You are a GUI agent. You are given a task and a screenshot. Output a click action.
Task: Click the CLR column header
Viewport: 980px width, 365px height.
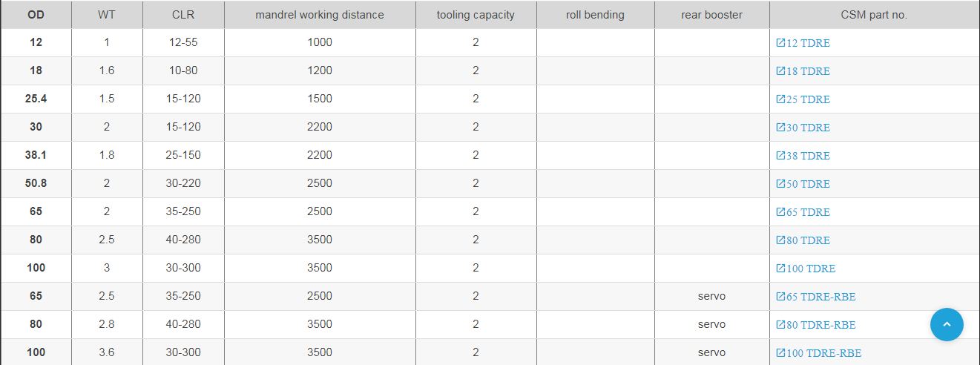coord(183,15)
